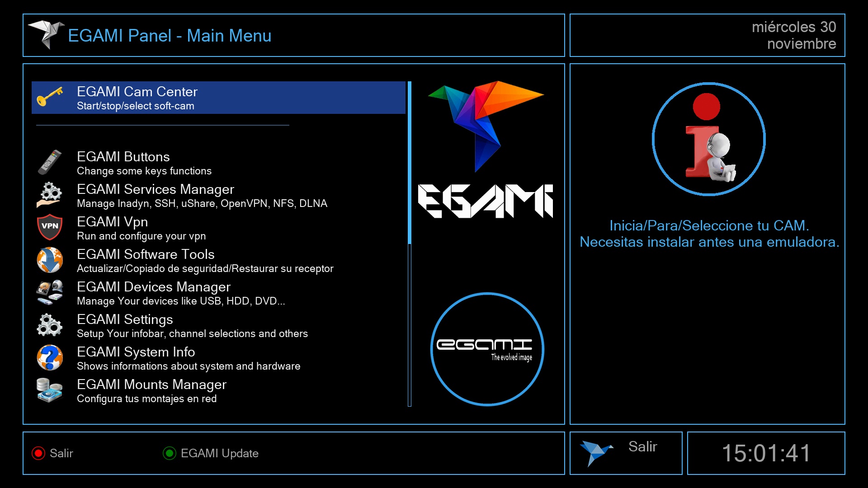Click the gears-in-hand Services Manager icon
This screenshot has height=488, width=868.
click(50, 195)
